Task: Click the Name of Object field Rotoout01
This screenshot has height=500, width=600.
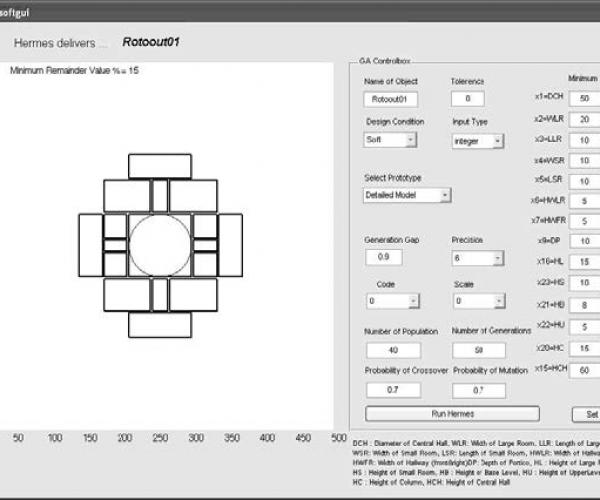Action: 390,99
